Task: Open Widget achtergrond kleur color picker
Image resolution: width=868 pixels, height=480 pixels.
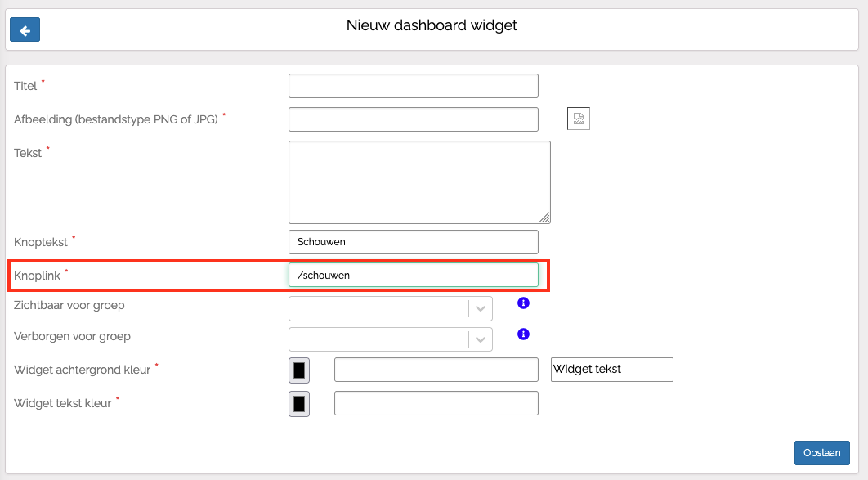Action: tap(299, 370)
